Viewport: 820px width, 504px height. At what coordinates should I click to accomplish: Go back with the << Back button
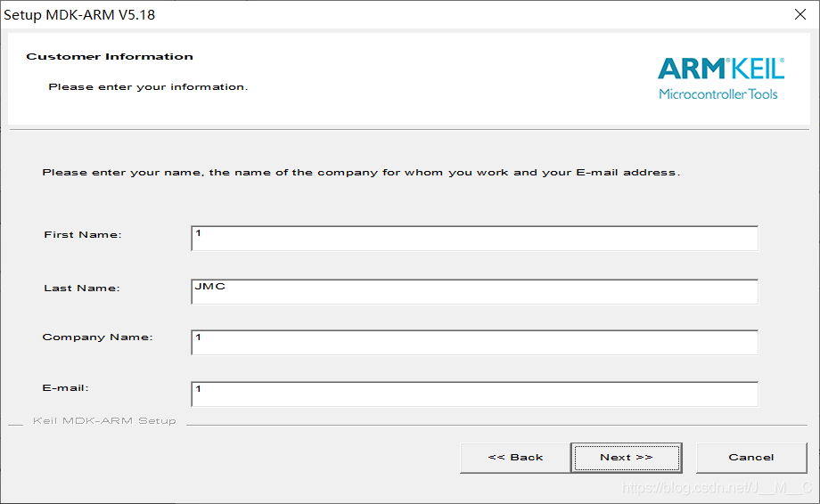pos(515,458)
